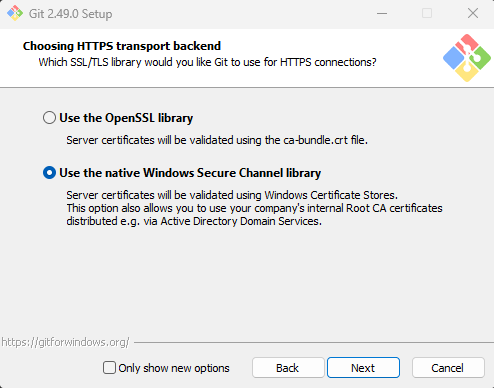Click the Git logo in title bar
Viewport: 494px width, 388px height.
pyautogui.click(x=15, y=13)
